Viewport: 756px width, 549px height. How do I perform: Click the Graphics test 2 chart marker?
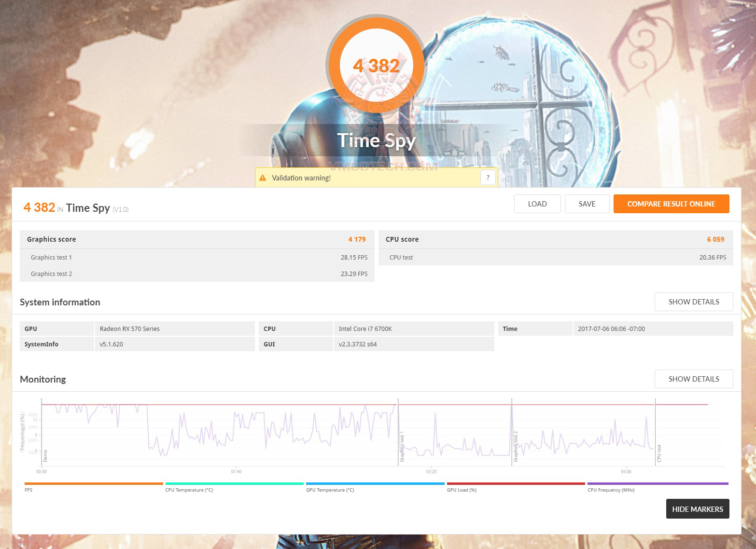tap(516, 446)
